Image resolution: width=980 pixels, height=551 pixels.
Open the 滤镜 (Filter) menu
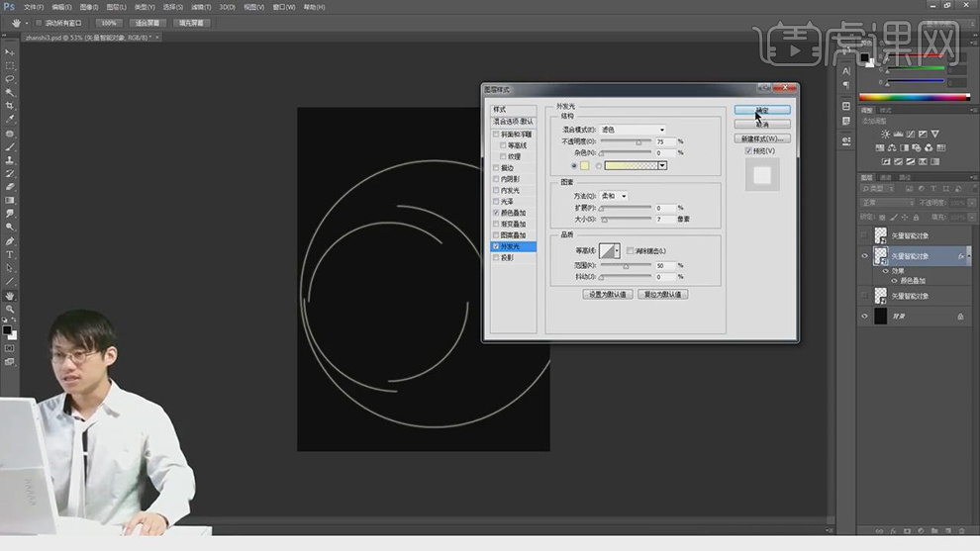[199, 7]
